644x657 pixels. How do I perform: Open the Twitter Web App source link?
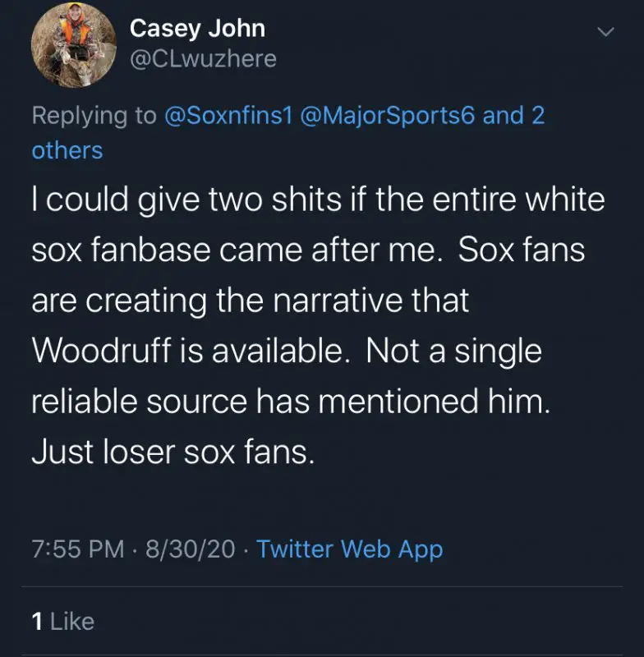(349, 549)
